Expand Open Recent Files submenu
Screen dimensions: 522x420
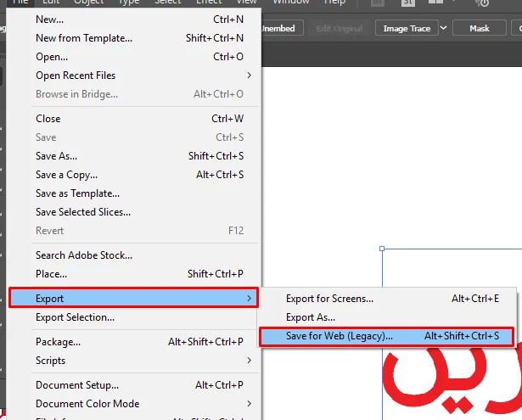[133, 76]
